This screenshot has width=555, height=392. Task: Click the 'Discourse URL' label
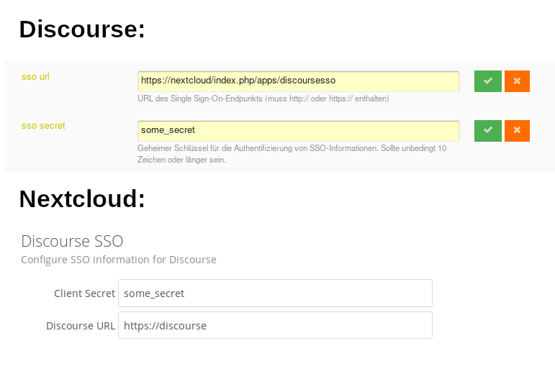(81, 326)
